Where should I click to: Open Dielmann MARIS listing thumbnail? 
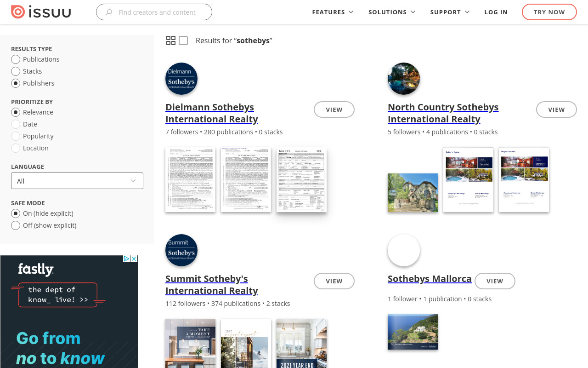pyautogui.click(x=301, y=180)
